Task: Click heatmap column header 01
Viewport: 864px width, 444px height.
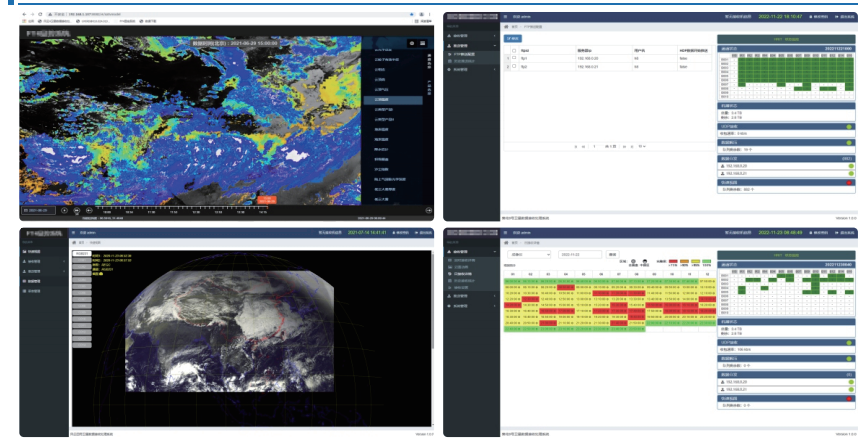Action: point(512,274)
